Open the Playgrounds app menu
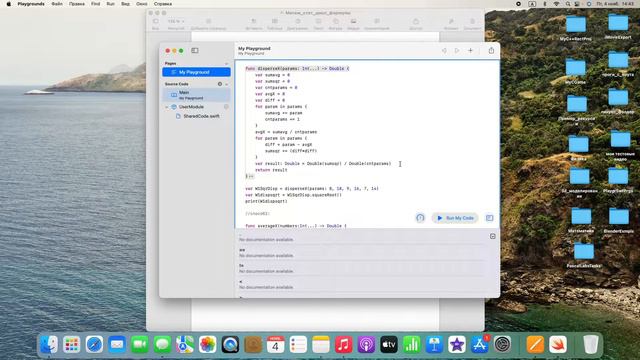Image resolution: width=640 pixels, height=360 pixels. pyautogui.click(x=31, y=4)
